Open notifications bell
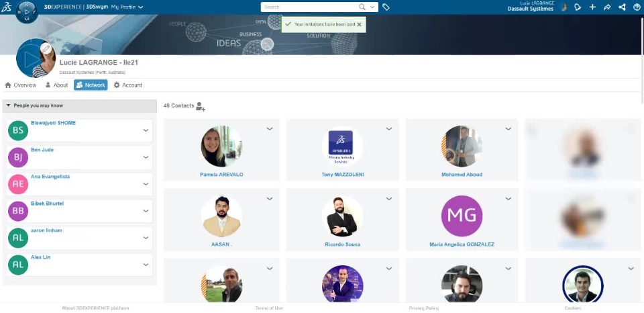Viewport: 644px width, 313px height. 578,7
